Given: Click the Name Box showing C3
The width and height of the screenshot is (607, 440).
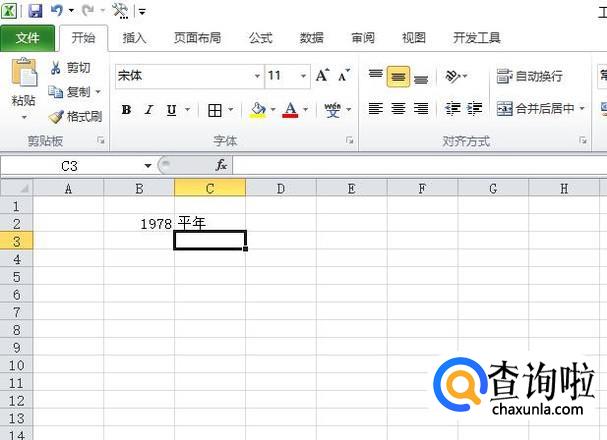Looking at the screenshot, I should coord(70,166).
